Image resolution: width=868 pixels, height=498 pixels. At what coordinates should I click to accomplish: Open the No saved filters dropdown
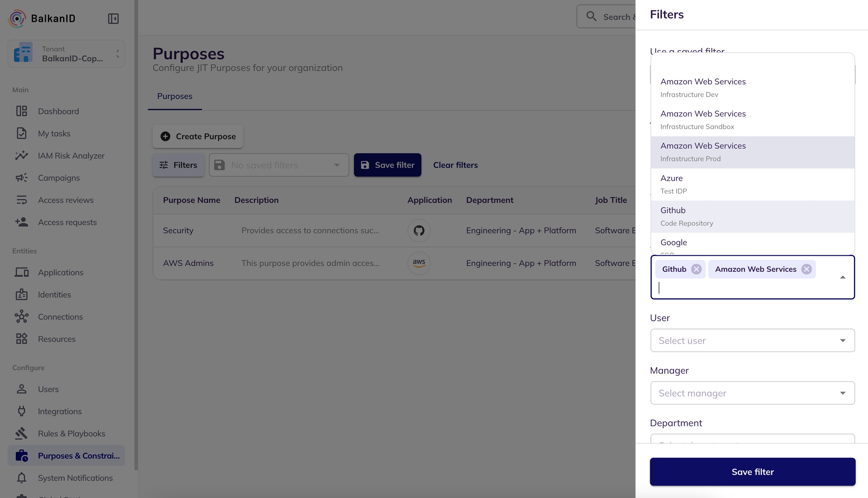tap(279, 165)
